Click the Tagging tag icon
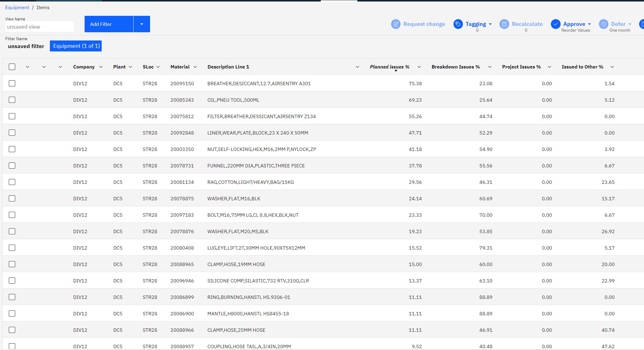Screen dimensions: 644x350 tap(458, 24)
